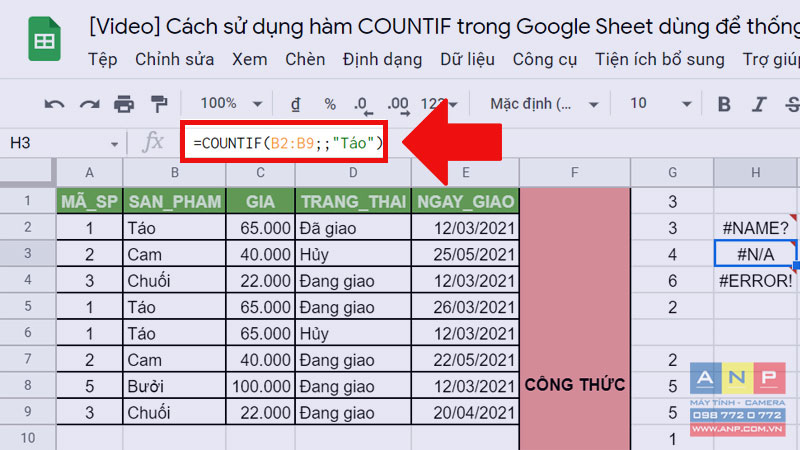The image size is (800, 450).
Task: Open the 100% zoom dropdown
Action: pyautogui.click(x=231, y=104)
